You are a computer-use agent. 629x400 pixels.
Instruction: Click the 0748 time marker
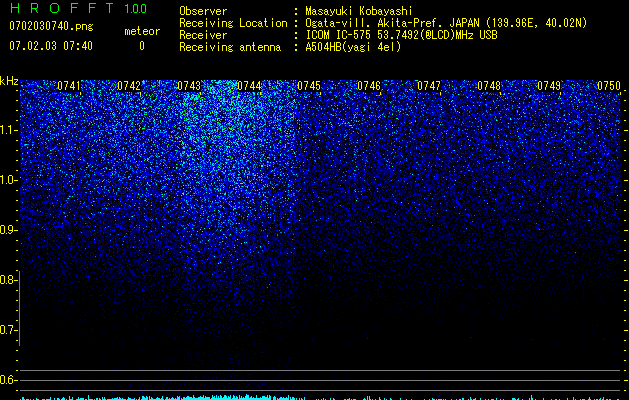click(x=489, y=86)
